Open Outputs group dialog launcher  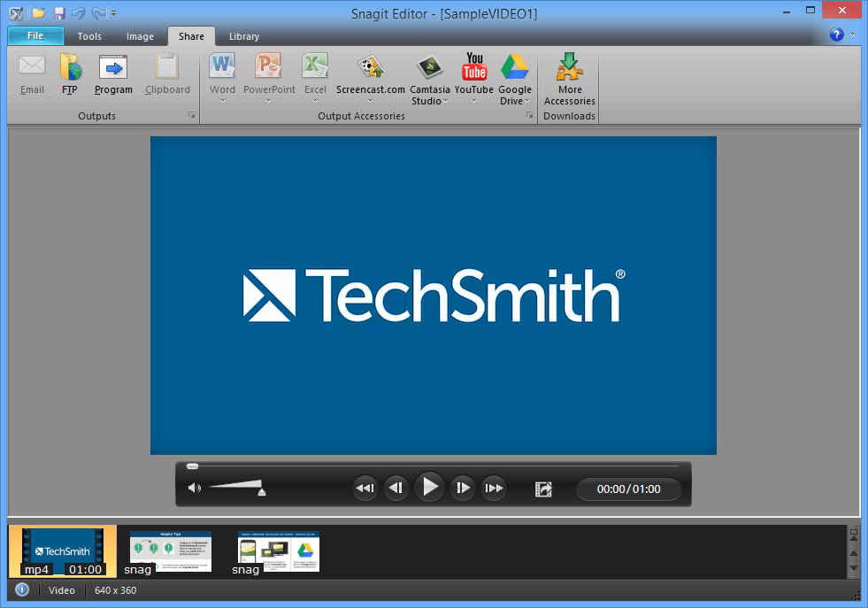point(190,116)
